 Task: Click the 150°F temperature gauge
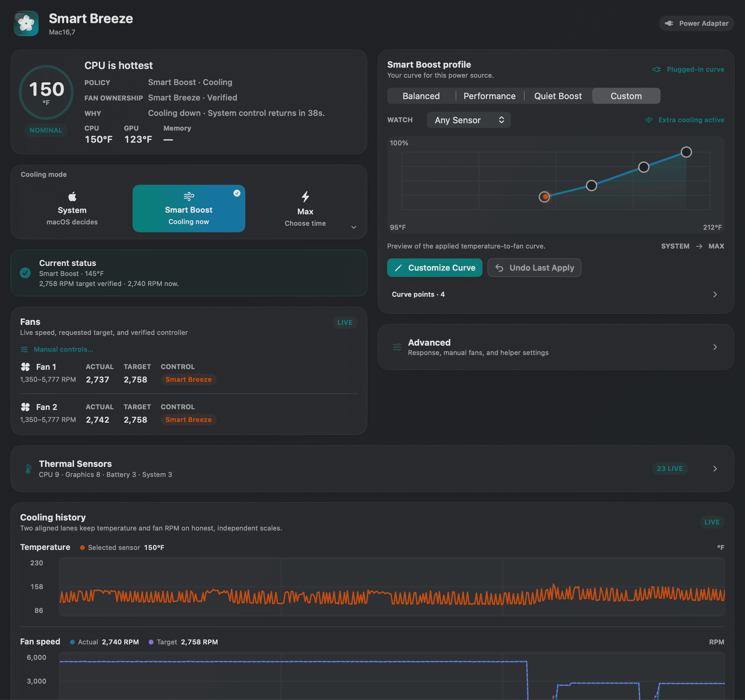pyautogui.click(x=46, y=92)
